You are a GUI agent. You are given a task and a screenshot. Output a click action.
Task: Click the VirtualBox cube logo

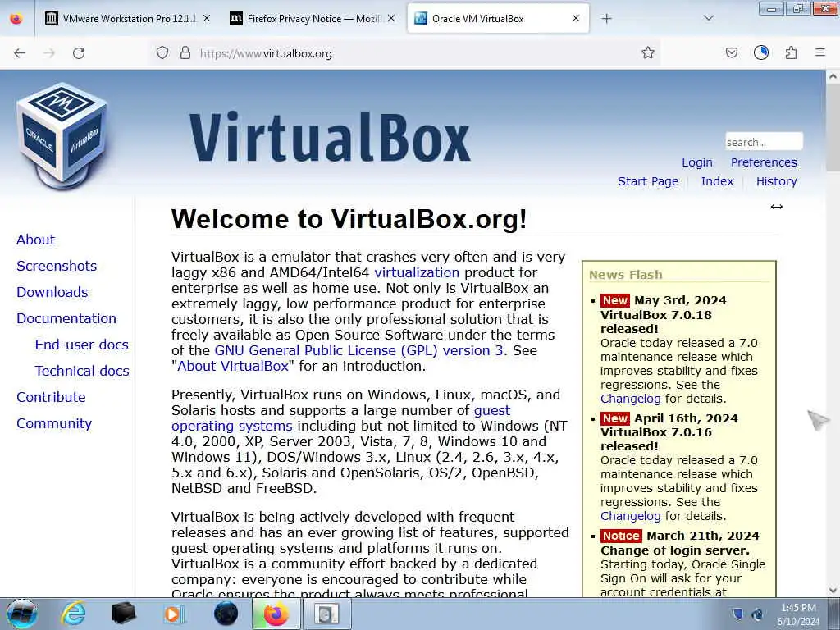[62, 136]
